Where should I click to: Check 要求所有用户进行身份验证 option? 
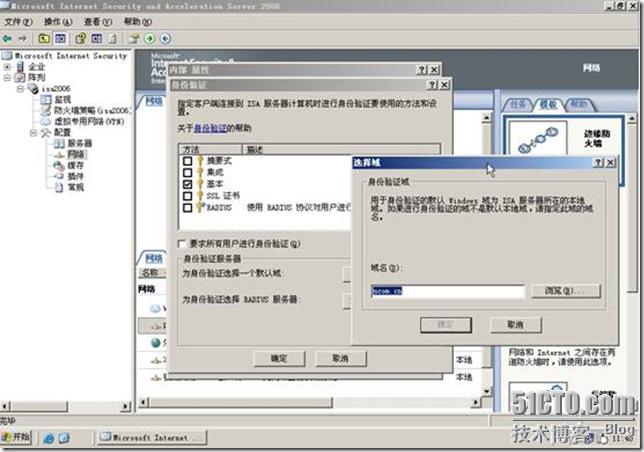(x=182, y=244)
